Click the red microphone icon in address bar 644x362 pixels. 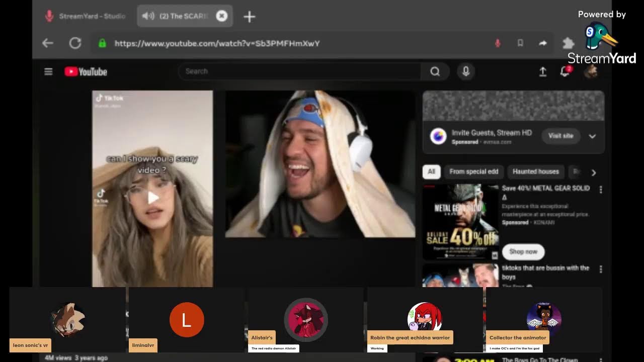(498, 43)
